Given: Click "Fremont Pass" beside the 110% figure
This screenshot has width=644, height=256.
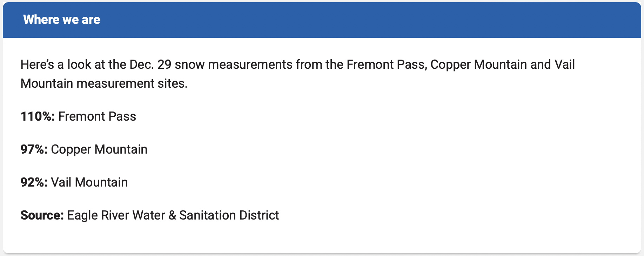Looking at the screenshot, I should [x=97, y=116].
